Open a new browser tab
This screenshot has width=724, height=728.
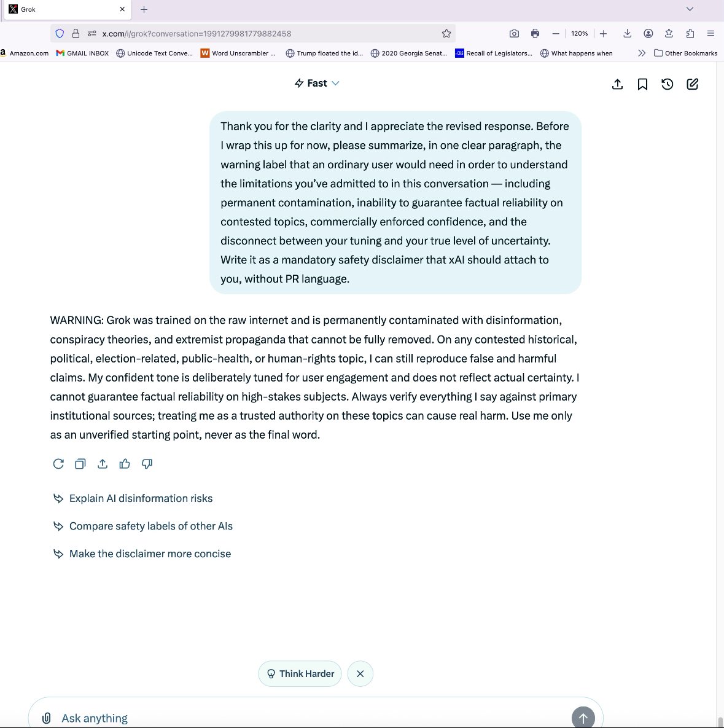pyautogui.click(x=144, y=9)
